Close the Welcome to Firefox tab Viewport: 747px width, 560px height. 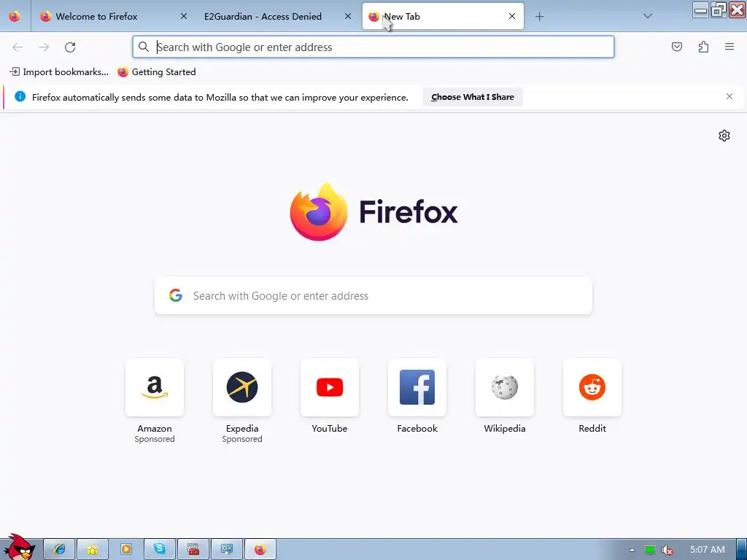[x=184, y=16]
